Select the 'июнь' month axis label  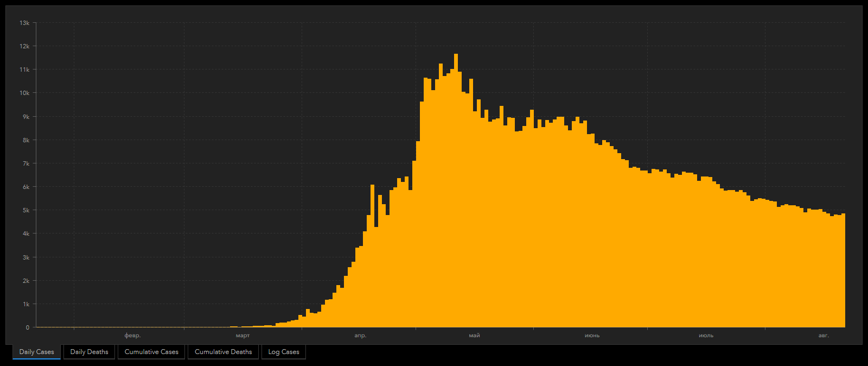592,336
